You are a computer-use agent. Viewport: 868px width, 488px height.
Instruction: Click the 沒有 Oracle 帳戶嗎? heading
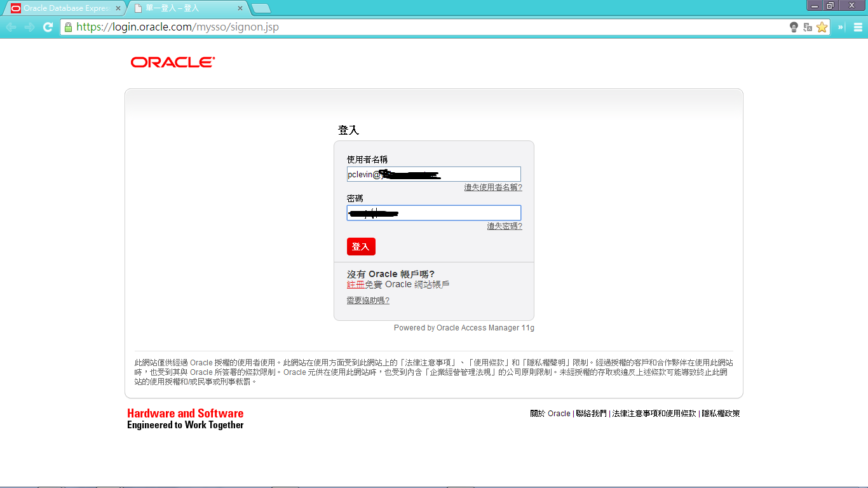pyautogui.click(x=391, y=274)
